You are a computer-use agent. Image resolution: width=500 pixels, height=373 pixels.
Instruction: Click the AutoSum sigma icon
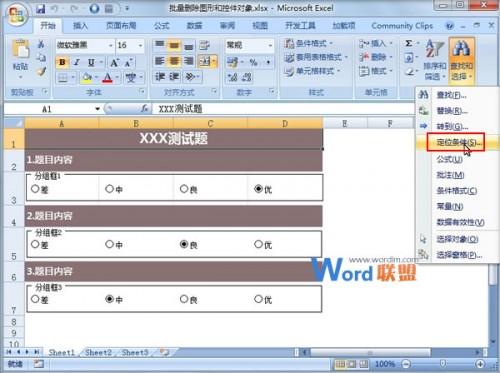(x=409, y=43)
